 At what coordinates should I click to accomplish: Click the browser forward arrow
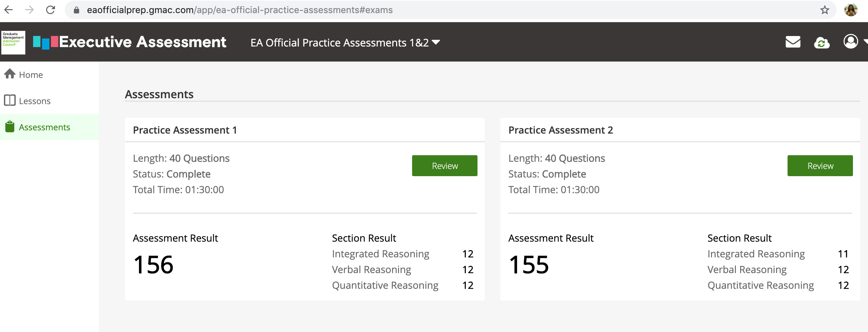pyautogui.click(x=30, y=10)
